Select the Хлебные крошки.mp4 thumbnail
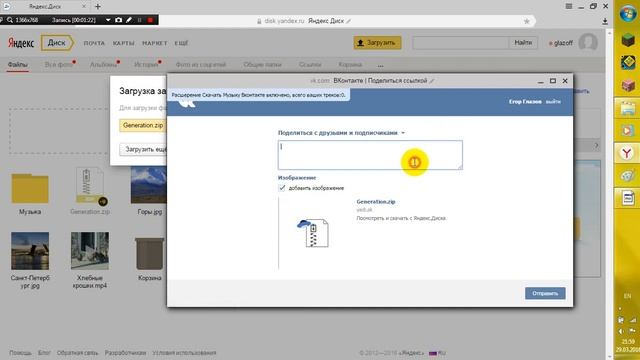The image size is (640, 360). (90, 251)
